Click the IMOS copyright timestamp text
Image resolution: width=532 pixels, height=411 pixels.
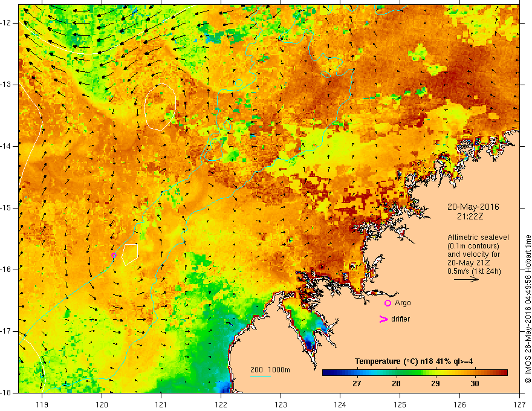click(x=528, y=309)
